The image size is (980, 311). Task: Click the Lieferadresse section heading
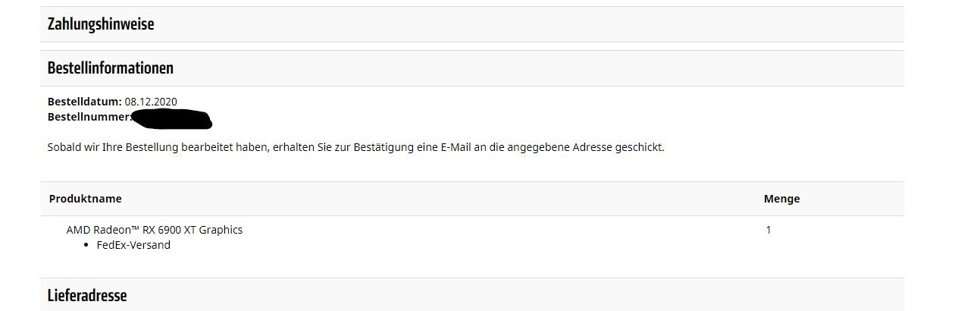pyautogui.click(x=87, y=295)
